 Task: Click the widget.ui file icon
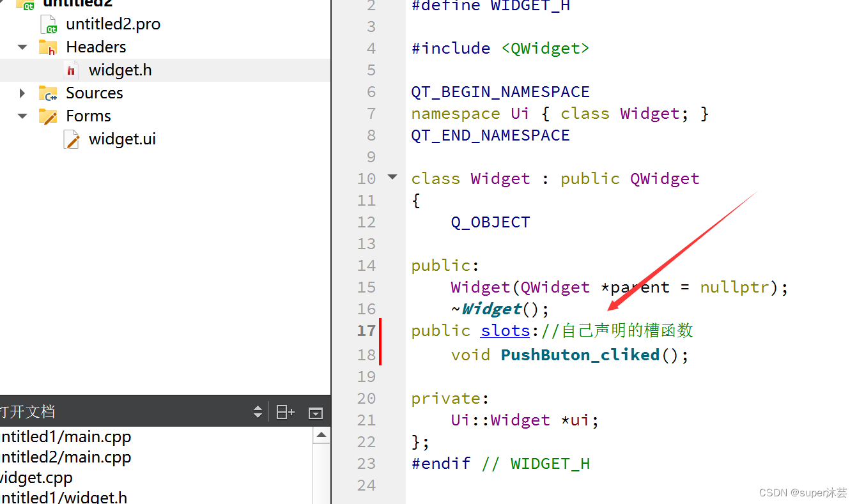click(x=72, y=139)
